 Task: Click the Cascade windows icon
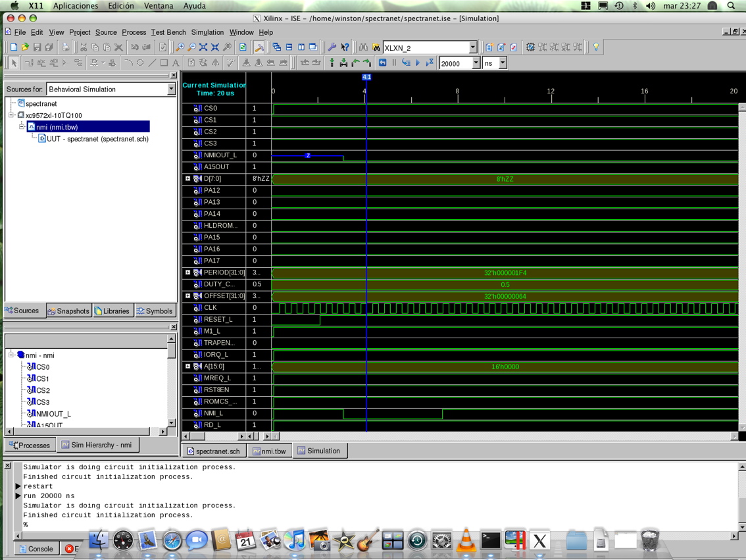(277, 47)
